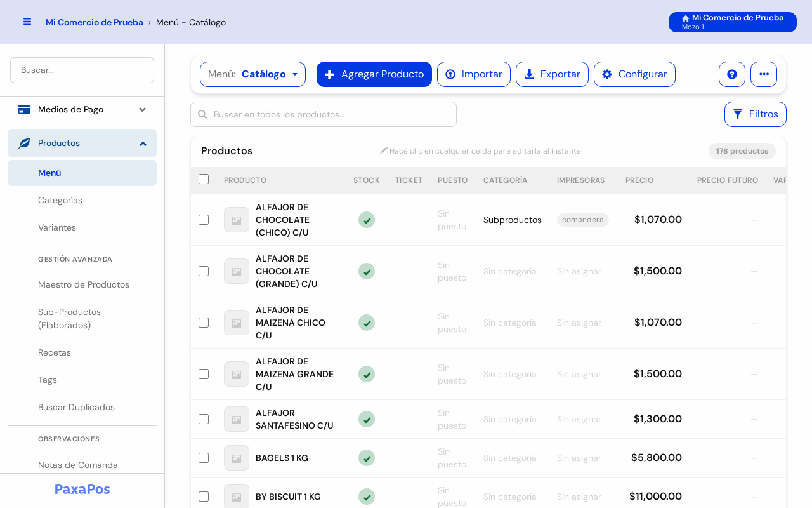Image resolution: width=812 pixels, height=508 pixels.
Task: Click stock check for ALFAJOR DE CHOCOLATE (GRANDE)
Action: (367, 271)
